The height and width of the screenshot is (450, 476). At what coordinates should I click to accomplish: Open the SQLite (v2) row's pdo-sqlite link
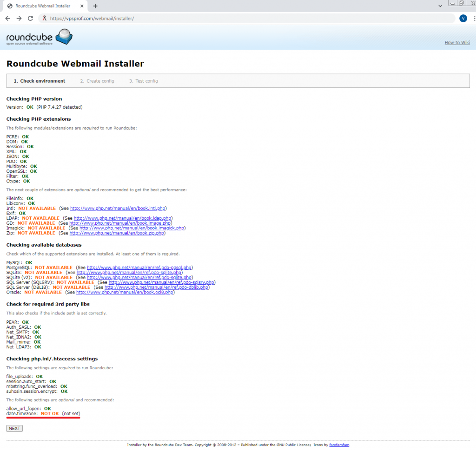point(139,277)
